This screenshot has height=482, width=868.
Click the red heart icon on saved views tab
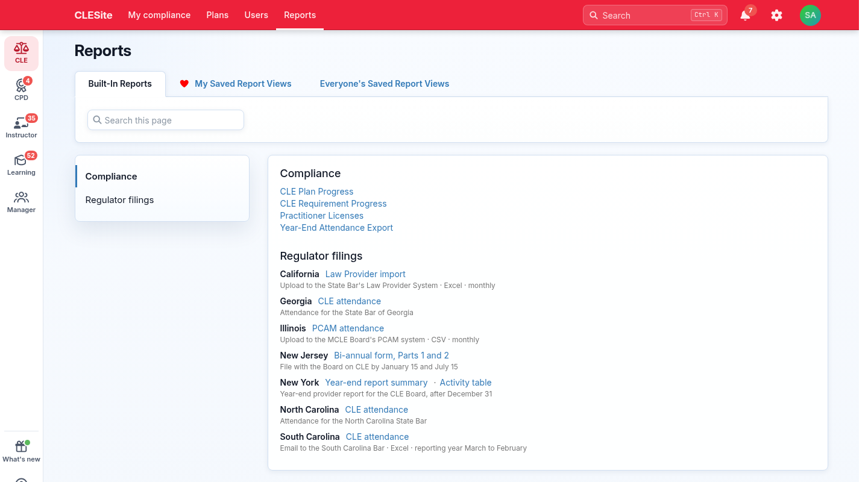[x=184, y=84]
